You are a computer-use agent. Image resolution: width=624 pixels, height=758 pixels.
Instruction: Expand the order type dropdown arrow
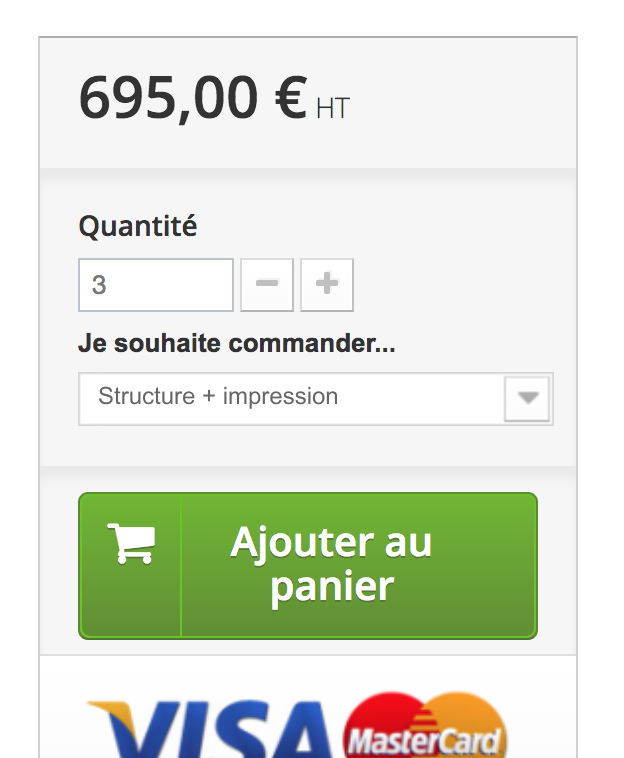(527, 399)
